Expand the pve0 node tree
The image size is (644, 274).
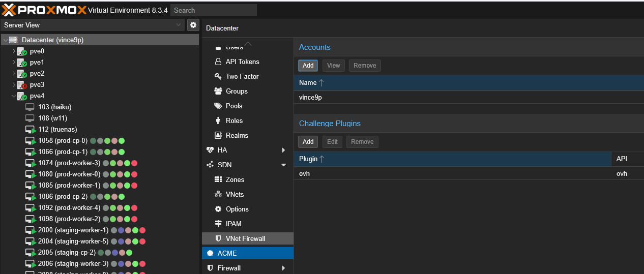[x=14, y=51]
